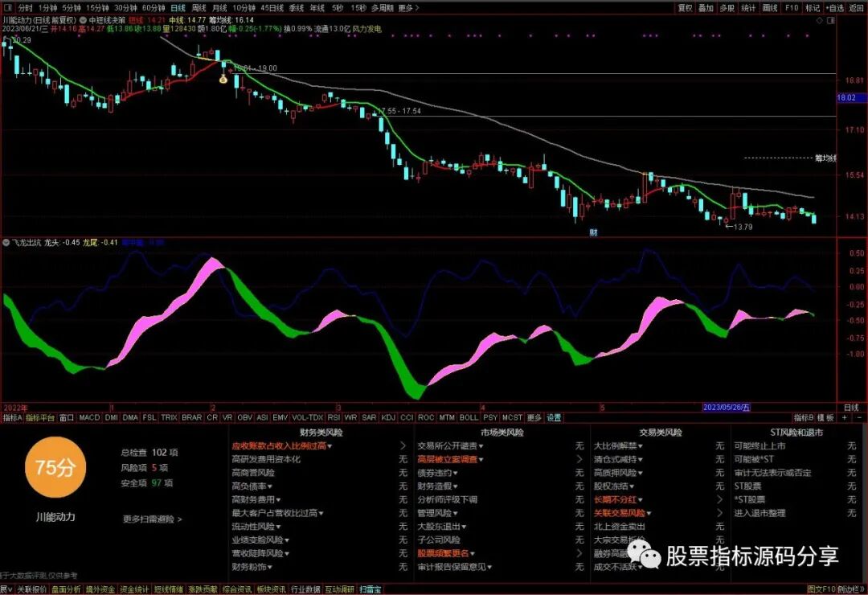
Task: Click the plus icon in the indicator bar
Action: [x=845, y=417]
